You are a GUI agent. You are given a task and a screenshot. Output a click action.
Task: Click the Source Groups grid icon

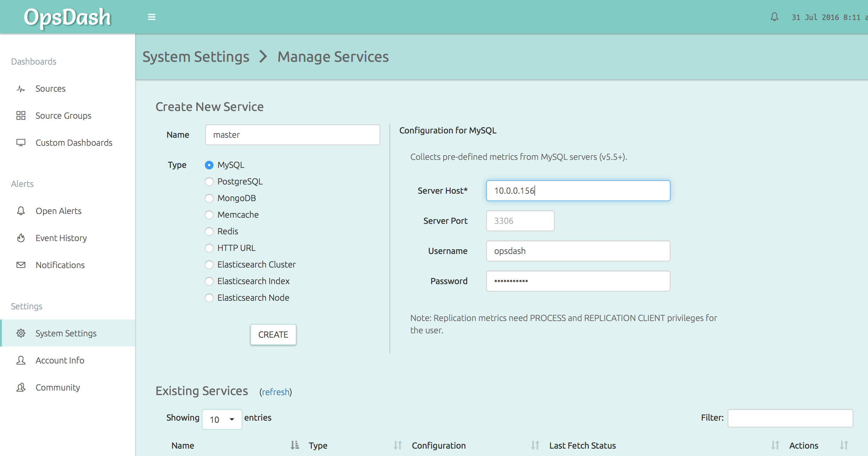tap(21, 116)
